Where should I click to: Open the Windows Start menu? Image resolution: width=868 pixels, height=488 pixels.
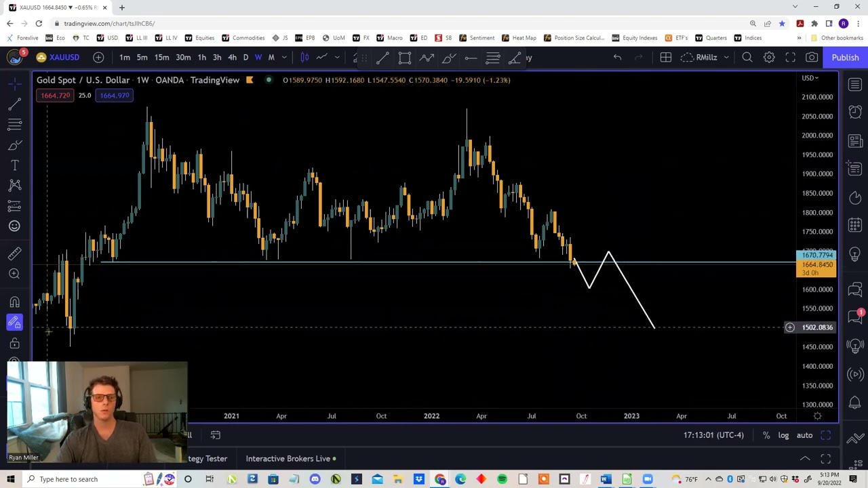click(x=11, y=479)
